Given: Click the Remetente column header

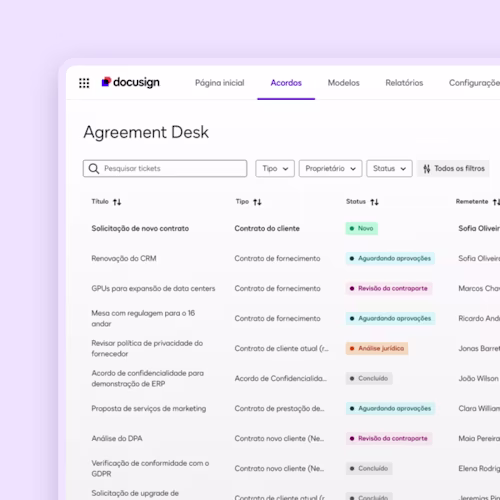Looking at the screenshot, I should [x=472, y=202].
